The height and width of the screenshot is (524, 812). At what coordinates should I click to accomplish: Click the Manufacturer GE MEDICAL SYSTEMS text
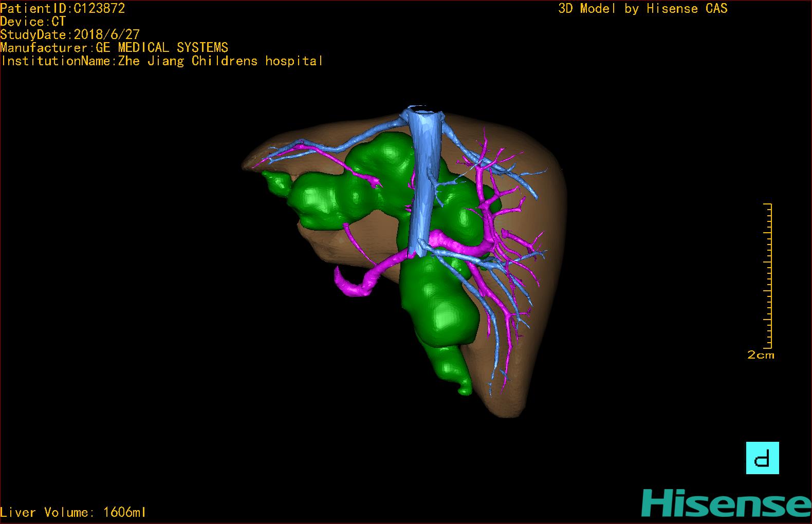[114, 48]
